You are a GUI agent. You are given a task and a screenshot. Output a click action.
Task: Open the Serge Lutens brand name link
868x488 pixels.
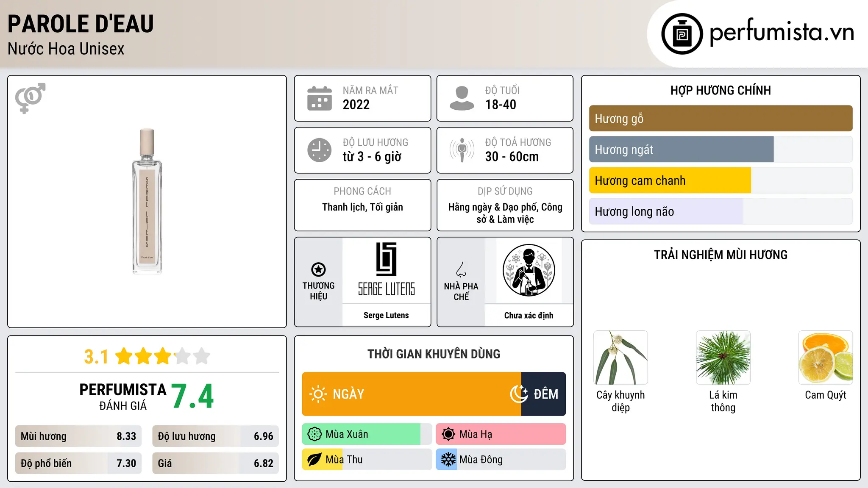(x=386, y=315)
